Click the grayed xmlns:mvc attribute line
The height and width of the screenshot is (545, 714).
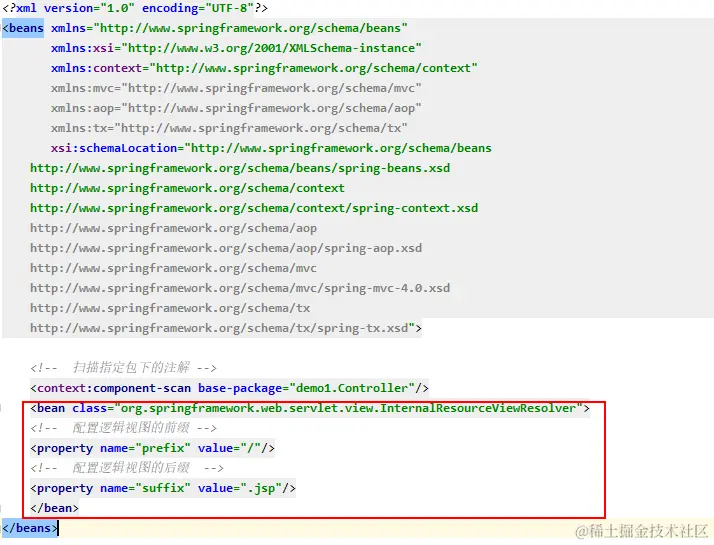point(236,88)
